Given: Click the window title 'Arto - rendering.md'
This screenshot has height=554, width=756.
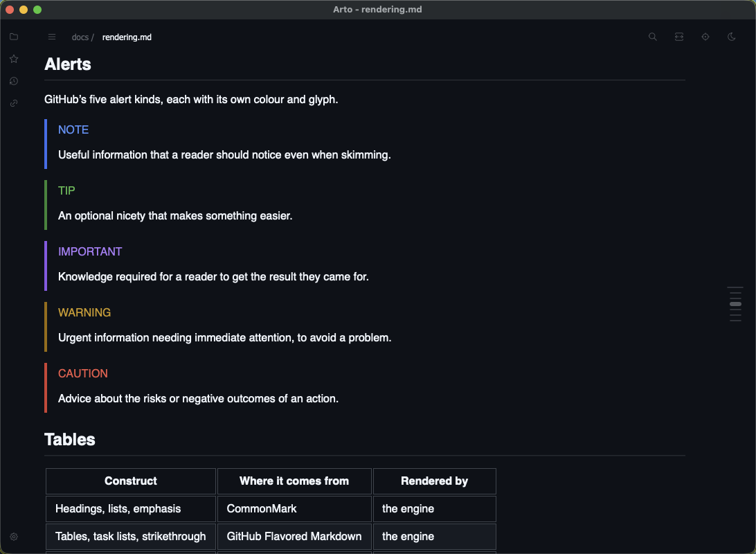Looking at the screenshot, I should [377, 10].
